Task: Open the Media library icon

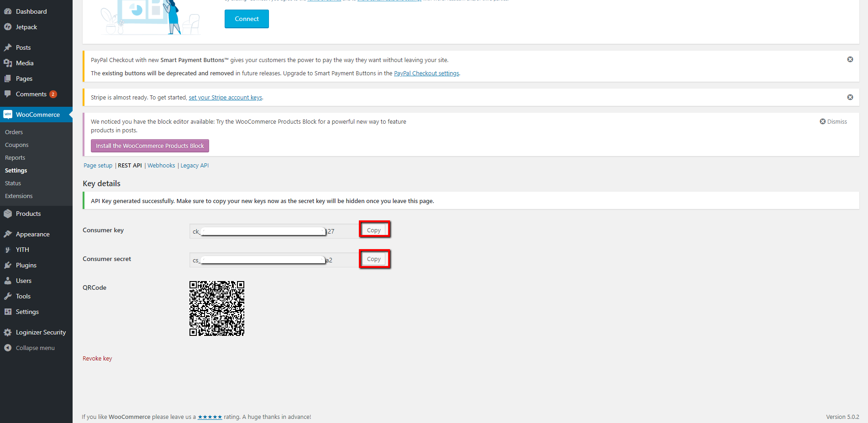Action: (x=8, y=63)
